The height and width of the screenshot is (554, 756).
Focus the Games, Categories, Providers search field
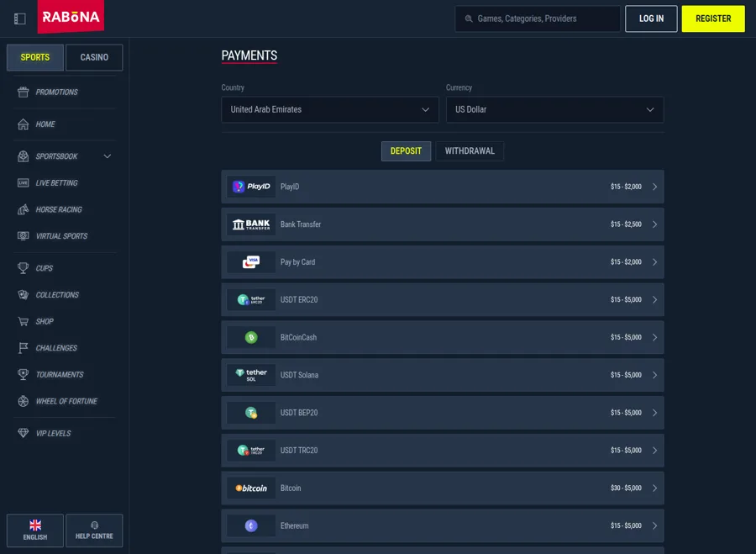(538, 18)
